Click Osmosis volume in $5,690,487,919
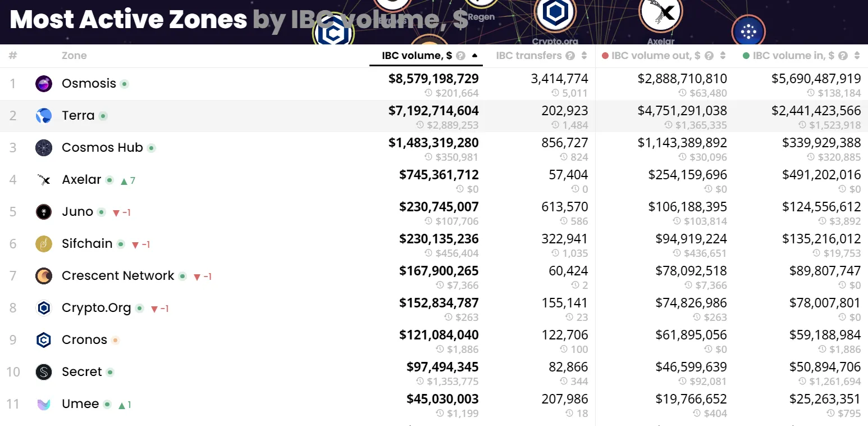Image resolution: width=868 pixels, height=426 pixels. coord(816,79)
